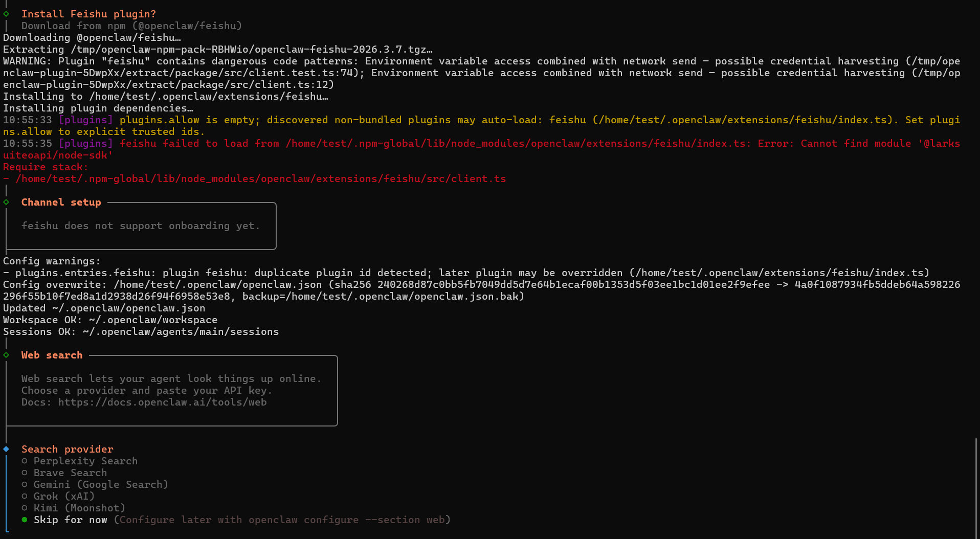980x539 pixels.
Task: Click the 'Extracting /tmp/openclaw-npm-pack' line
Action: point(218,49)
